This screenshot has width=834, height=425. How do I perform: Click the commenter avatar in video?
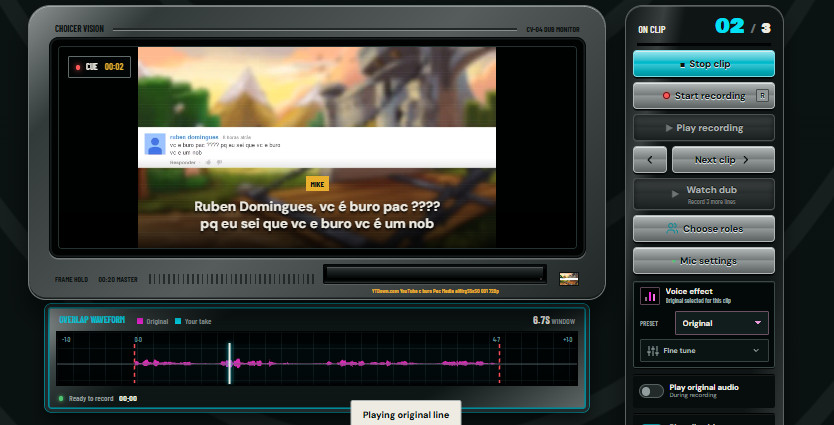point(155,144)
